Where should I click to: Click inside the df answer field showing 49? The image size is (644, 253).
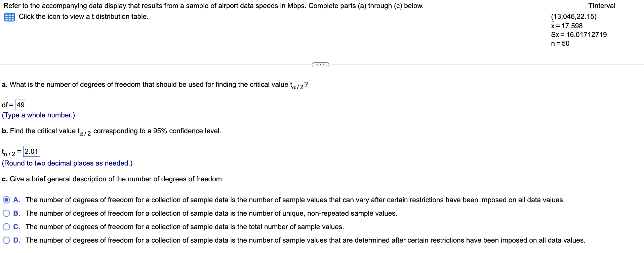pyautogui.click(x=21, y=105)
